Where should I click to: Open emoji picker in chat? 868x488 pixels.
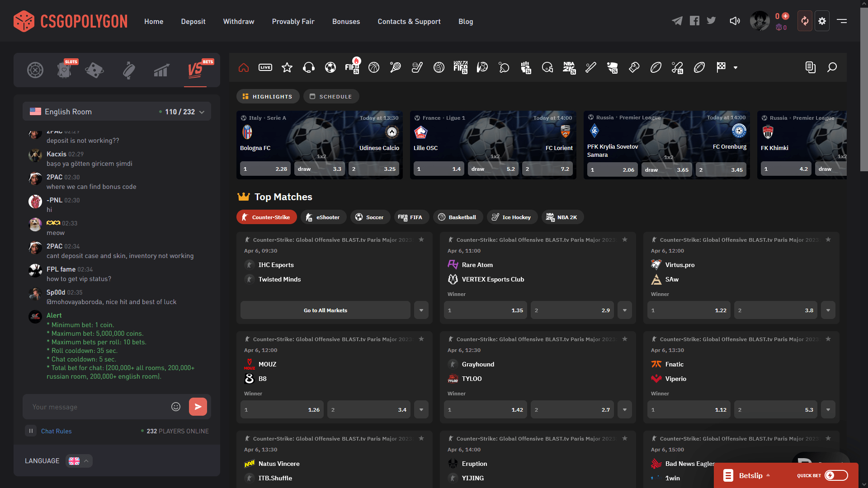pyautogui.click(x=176, y=407)
